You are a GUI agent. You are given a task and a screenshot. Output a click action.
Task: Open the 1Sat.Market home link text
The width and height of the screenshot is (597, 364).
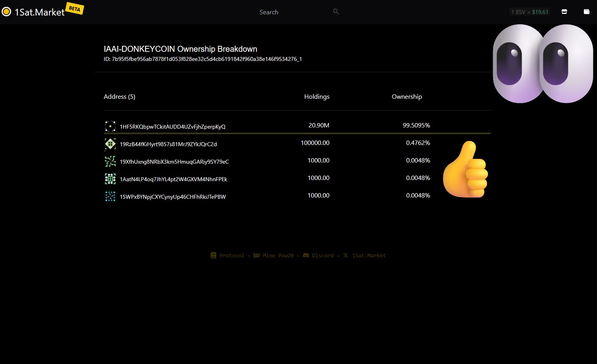pyautogui.click(x=39, y=12)
